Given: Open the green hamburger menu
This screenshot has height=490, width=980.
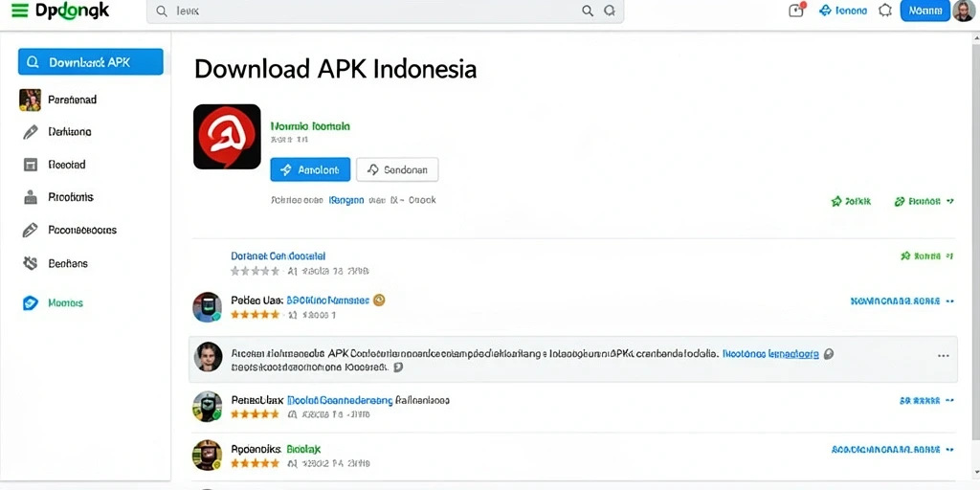Looking at the screenshot, I should [x=20, y=11].
